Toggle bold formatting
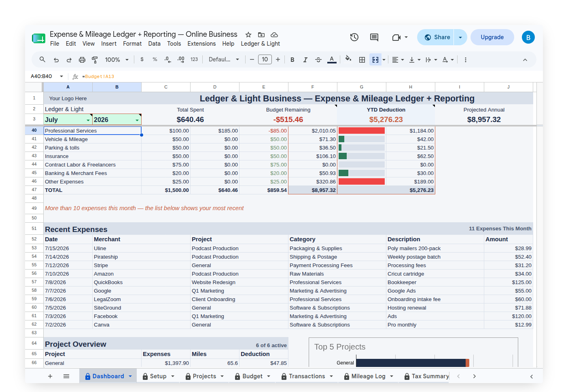Screen dimensions: 568x392 pyautogui.click(x=292, y=60)
